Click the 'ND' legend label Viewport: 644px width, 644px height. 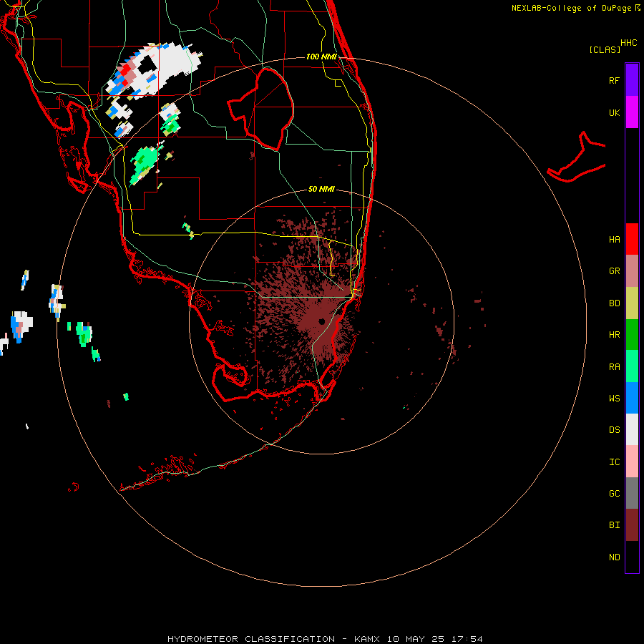(614, 557)
